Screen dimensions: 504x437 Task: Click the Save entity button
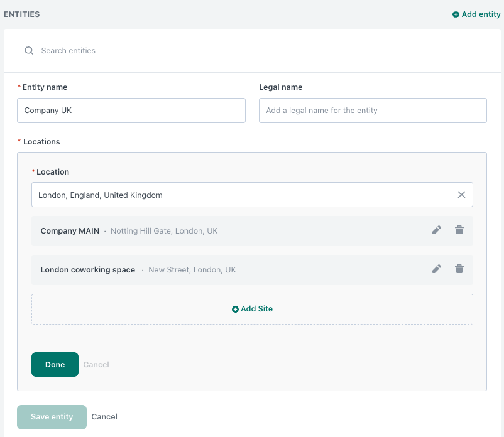point(52,417)
